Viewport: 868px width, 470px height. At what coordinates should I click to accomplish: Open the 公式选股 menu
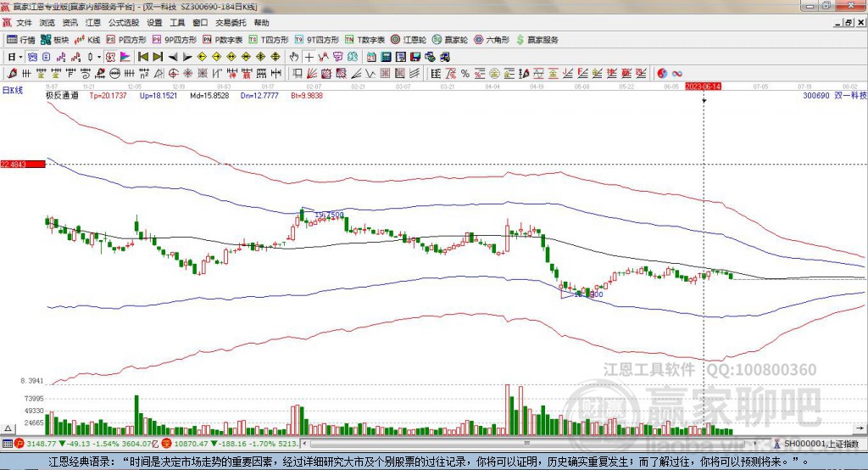123,23
